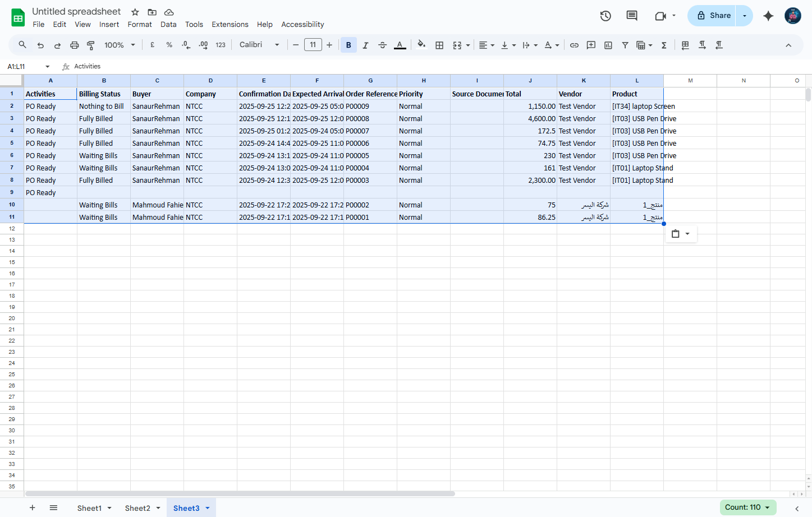The image size is (812, 517).
Task: Apply percent format
Action: coord(169,45)
